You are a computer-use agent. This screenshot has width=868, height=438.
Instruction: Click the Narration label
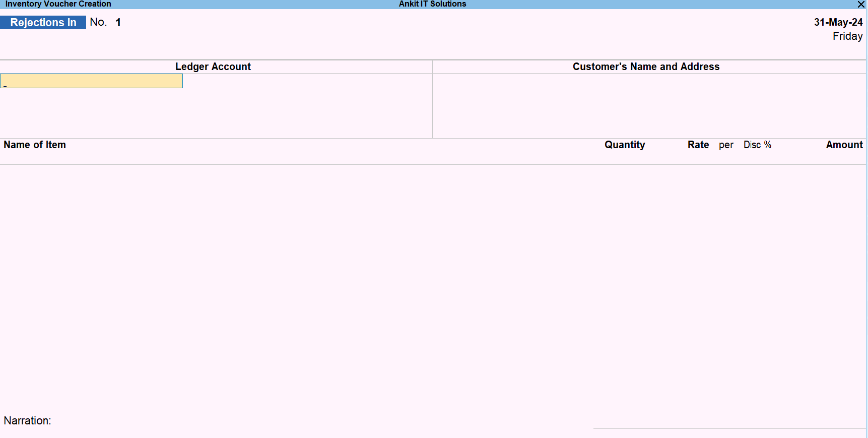(x=27, y=420)
